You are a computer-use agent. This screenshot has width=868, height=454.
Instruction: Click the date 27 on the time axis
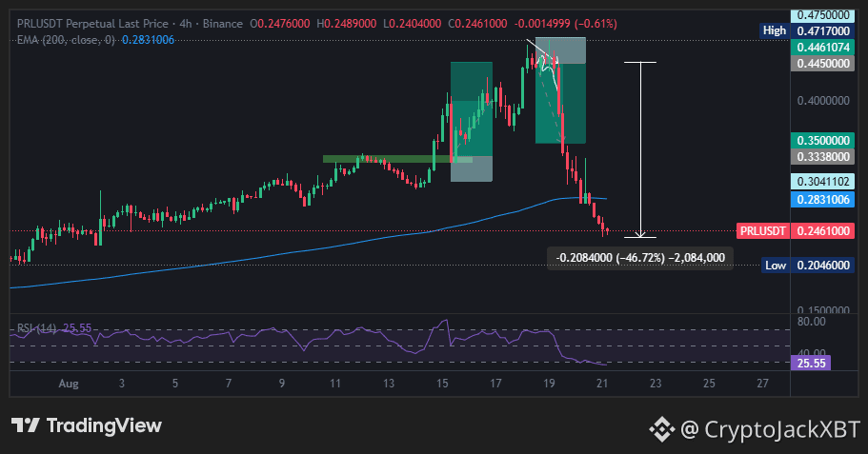(762, 384)
